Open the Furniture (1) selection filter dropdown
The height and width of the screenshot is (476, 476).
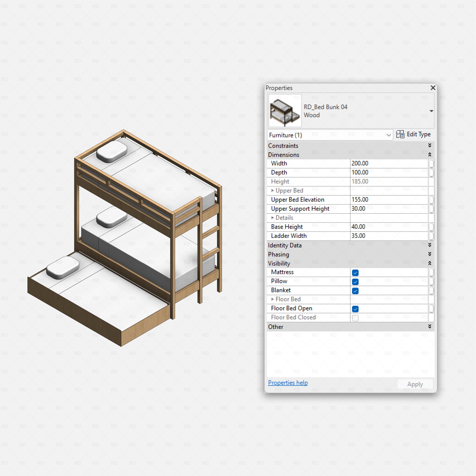389,135
